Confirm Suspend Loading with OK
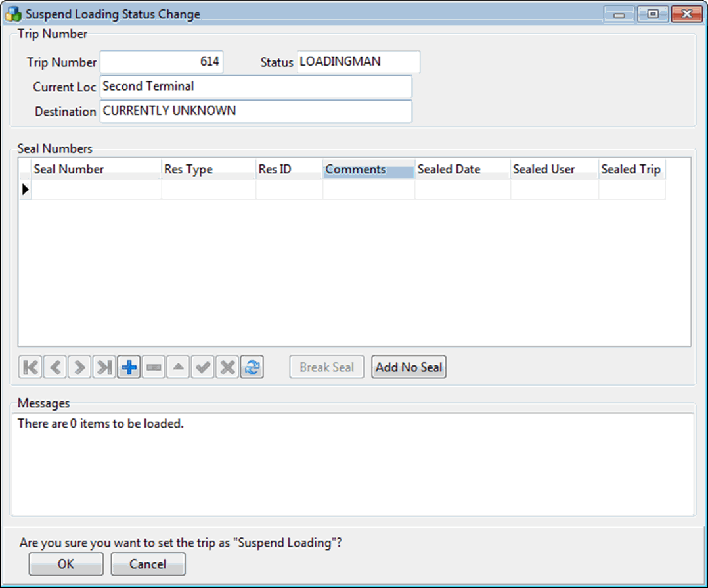This screenshot has width=708, height=588. [66, 564]
